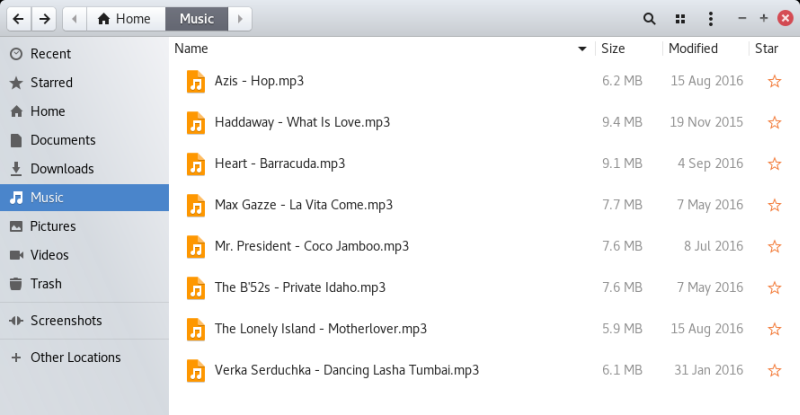
Task: Open the three-dot menu
Action: click(x=711, y=19)
